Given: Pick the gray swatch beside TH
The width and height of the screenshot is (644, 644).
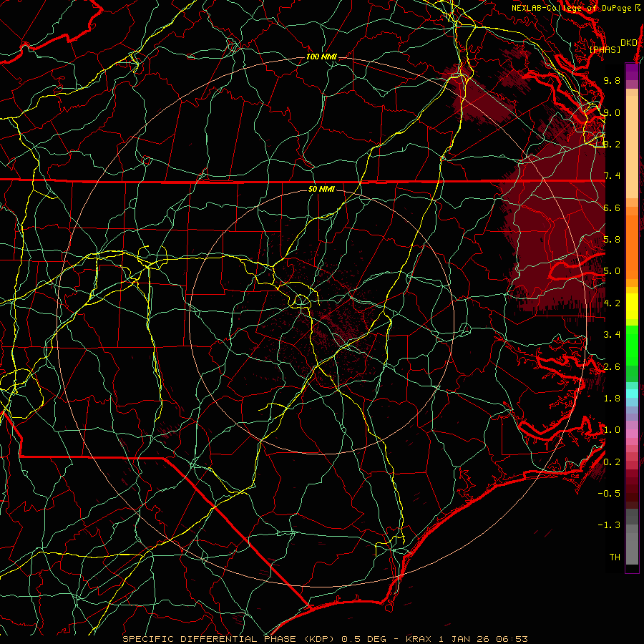Looking at the screenshot, I should coord(632,548).
